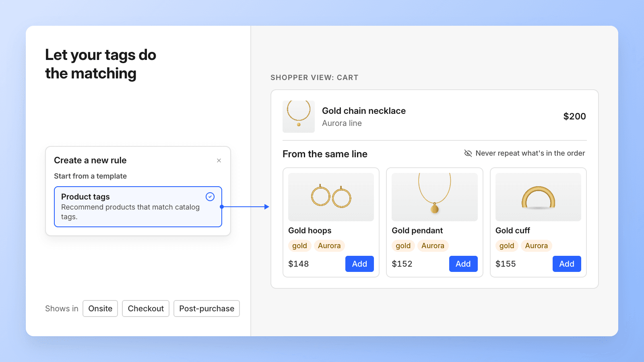Click the gold tag on Gold pendant
The width and height of the screenshot is (644, 362).
click(403, 246)
